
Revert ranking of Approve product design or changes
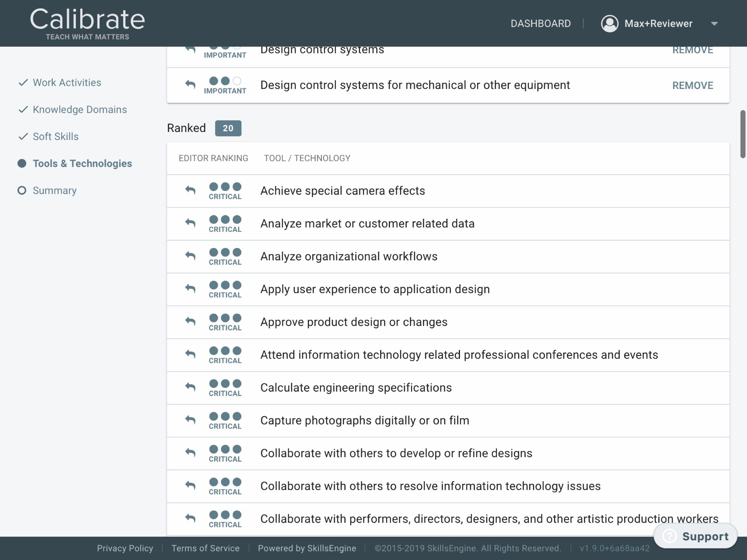coord(190,321)
